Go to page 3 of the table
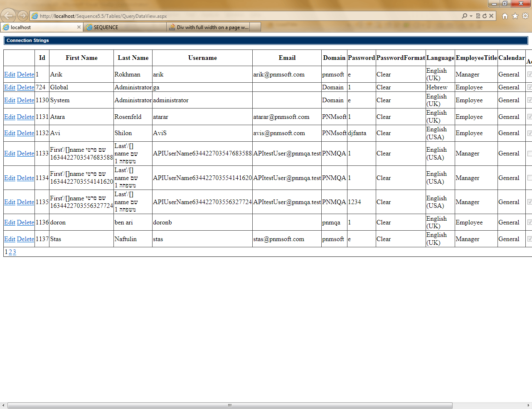Image resolution: width=532 pixels, height=409 pixels. (14, 252)
